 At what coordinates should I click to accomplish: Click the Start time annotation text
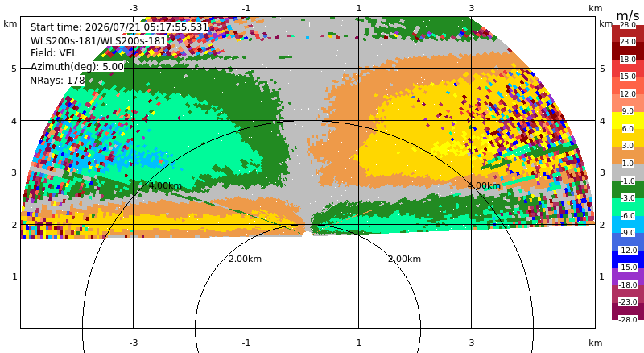[119, 27]
